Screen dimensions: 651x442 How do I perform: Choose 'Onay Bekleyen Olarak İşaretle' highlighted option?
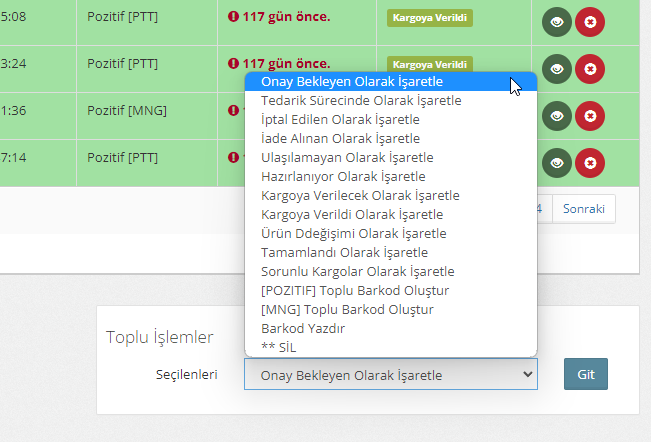(351, 81)
